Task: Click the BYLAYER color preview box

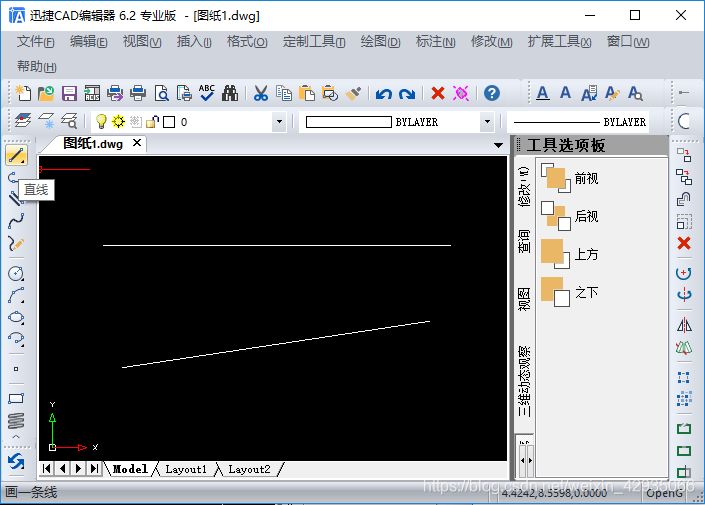Action: [348, 122]
